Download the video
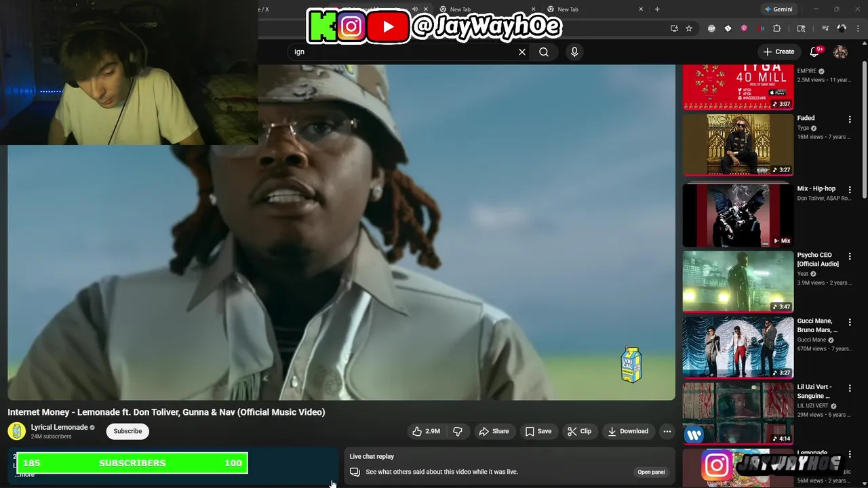 click(x=628, y=431)
